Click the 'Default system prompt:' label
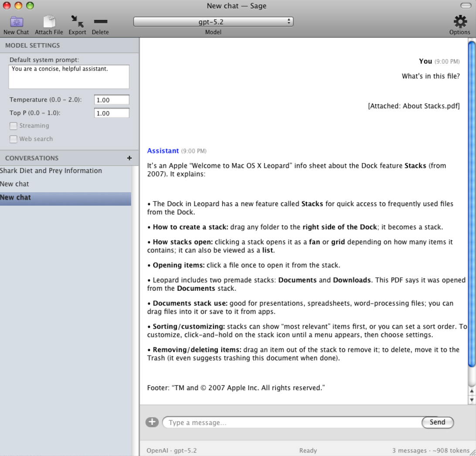This screenshot has height=456, width=476. [44, 60]
